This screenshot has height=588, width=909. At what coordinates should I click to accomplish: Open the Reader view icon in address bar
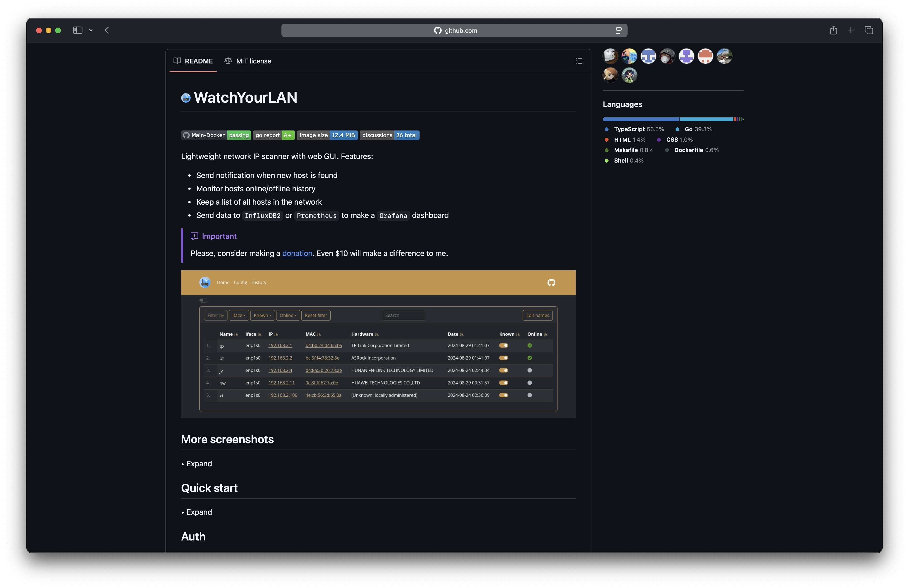point(619,31)
